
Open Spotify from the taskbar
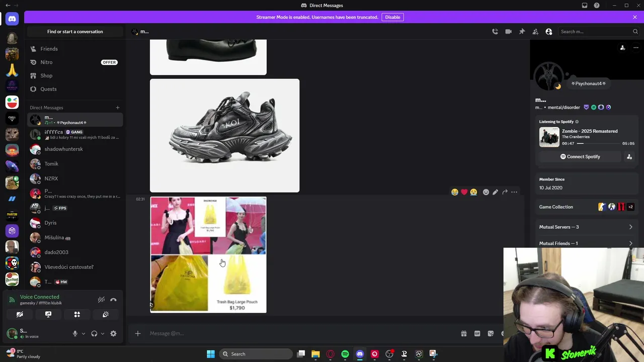pos(345,354)
